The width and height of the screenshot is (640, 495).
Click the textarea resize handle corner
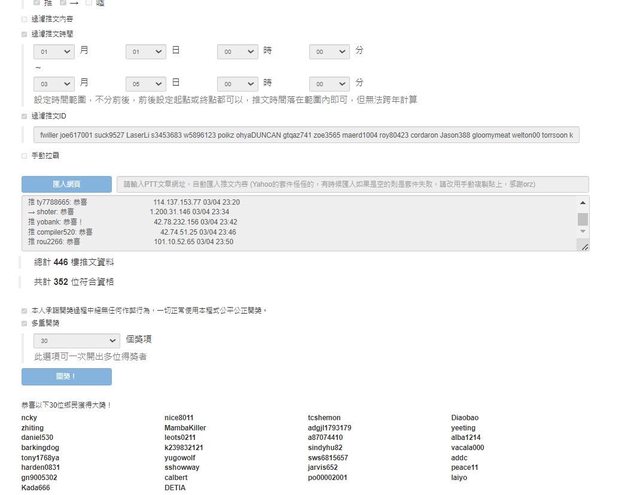coord(583,245)
